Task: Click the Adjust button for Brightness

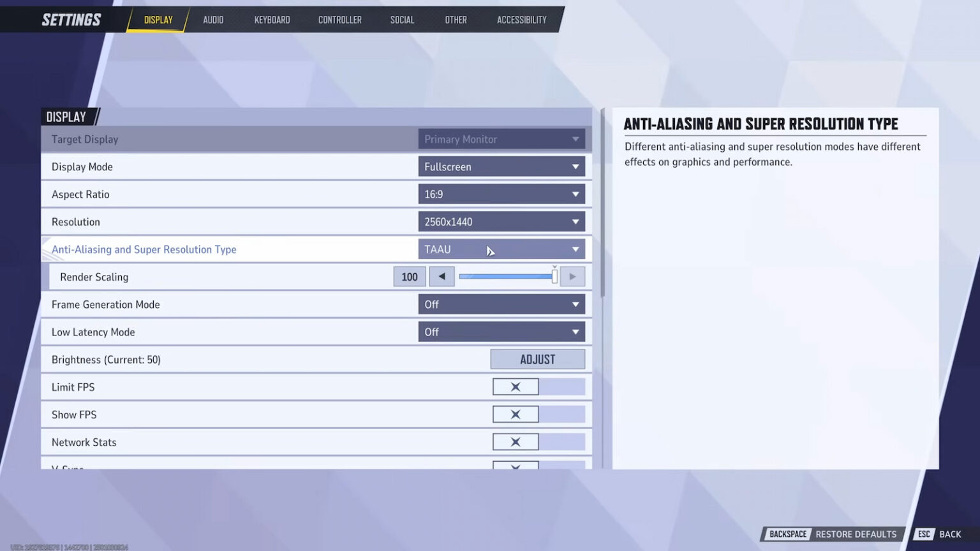Action: (x=537, y=359)
